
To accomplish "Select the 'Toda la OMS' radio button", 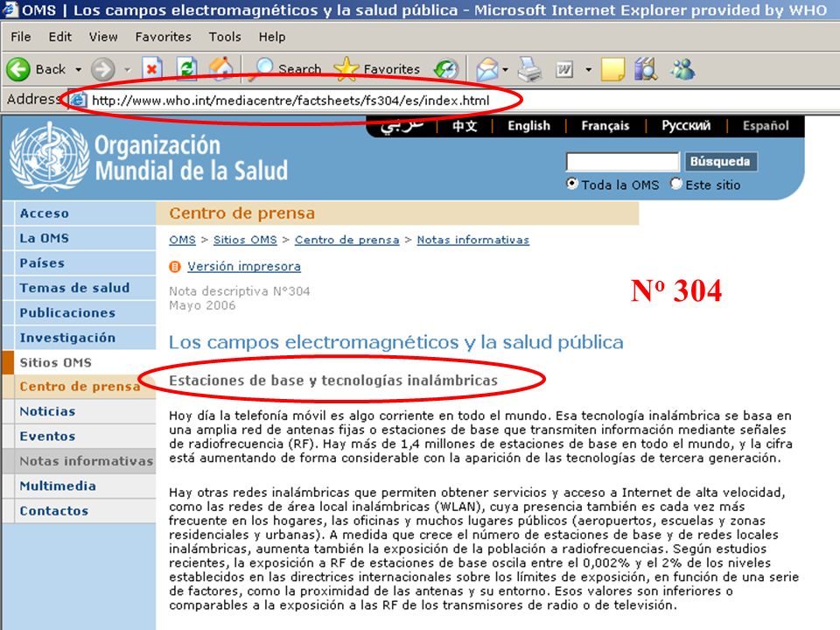I will click(x=572, y=184).
